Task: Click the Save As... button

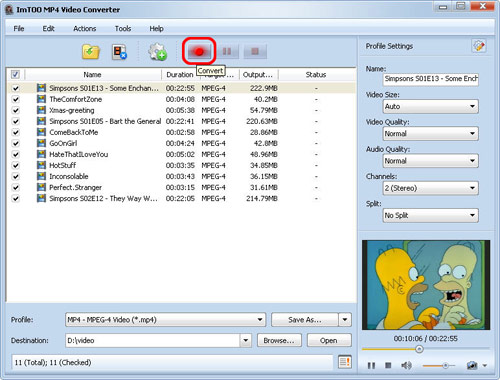Action: point(305,320)
